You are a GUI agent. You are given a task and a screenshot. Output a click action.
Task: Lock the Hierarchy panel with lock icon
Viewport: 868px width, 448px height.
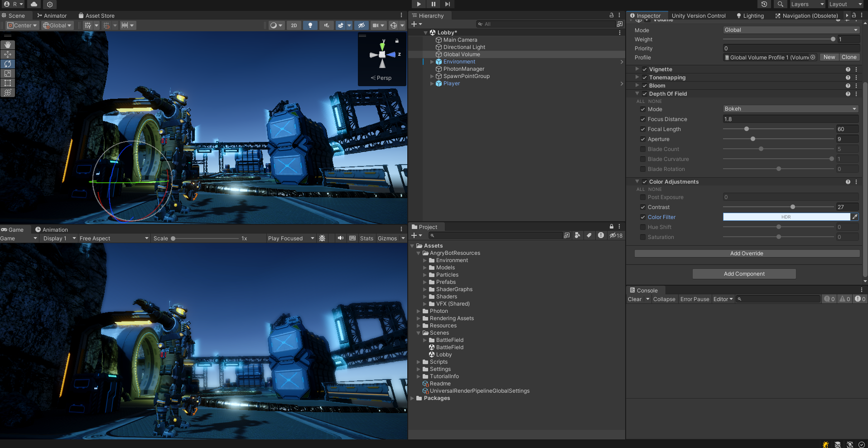pos(612,15)
